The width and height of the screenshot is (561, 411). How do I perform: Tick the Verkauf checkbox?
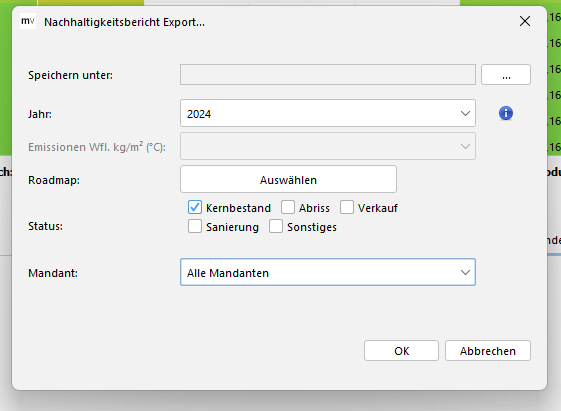click(x=347, y=207)
